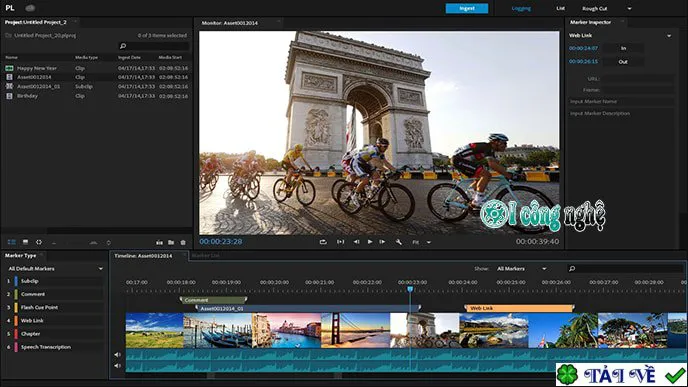The width and height of the screenshot is (688, 387).
Task: Click the Timeline marker search field
Action: click(x=625, y=269)
